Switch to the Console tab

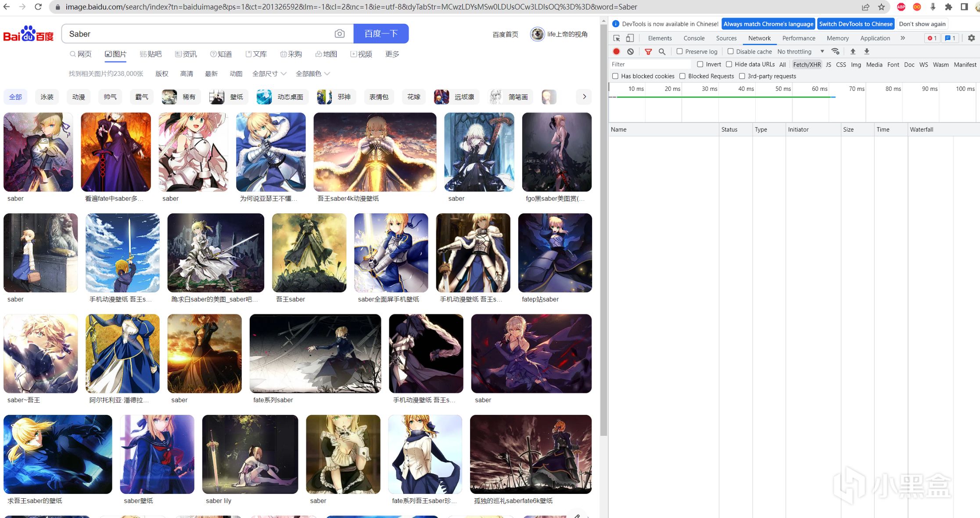pos(693,38)
